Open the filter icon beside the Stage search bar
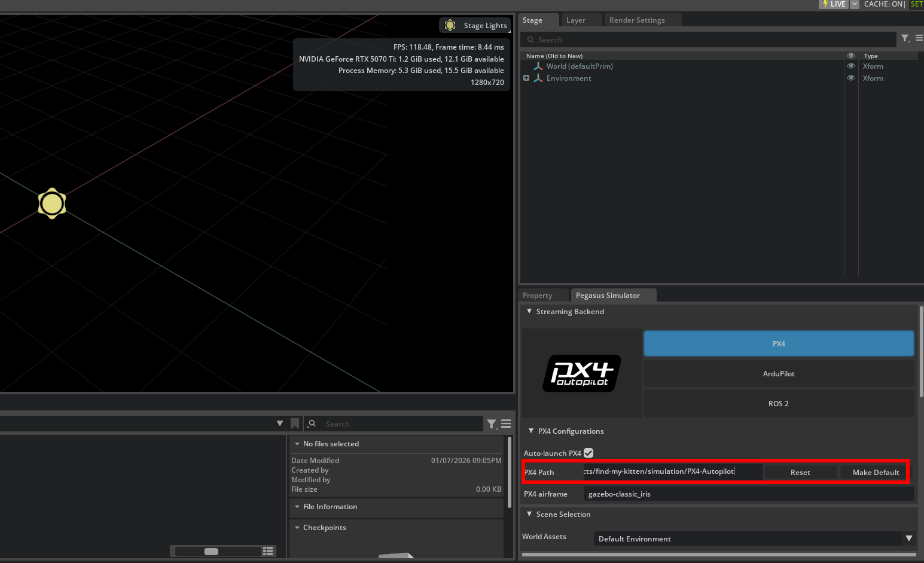The image size is (924, 563). 905,39
